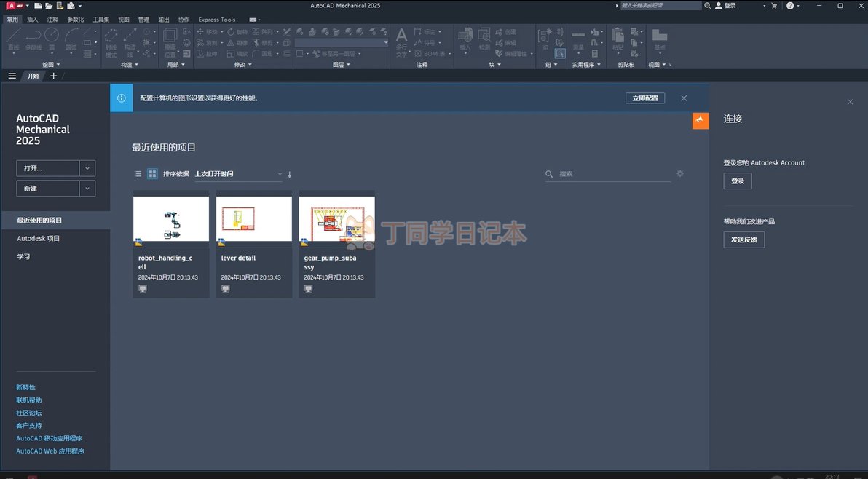868x479 pixels.
Task: Select Autodesk 项目 in the left sidebar
Action: click(39, 239)
